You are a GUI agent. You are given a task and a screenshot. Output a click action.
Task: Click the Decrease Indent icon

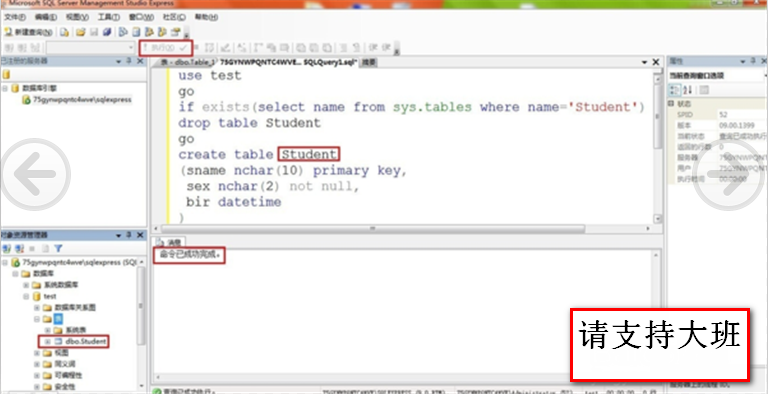(373, 48)
